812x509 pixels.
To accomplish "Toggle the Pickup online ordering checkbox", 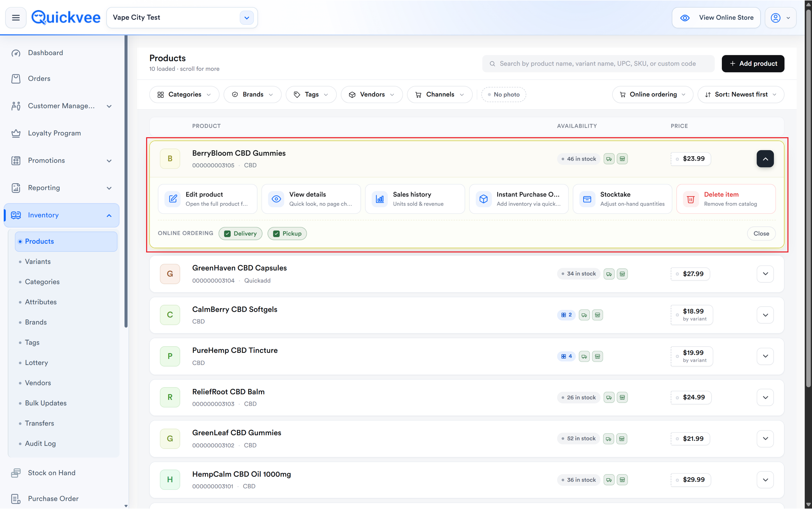I will pos(276,234).
